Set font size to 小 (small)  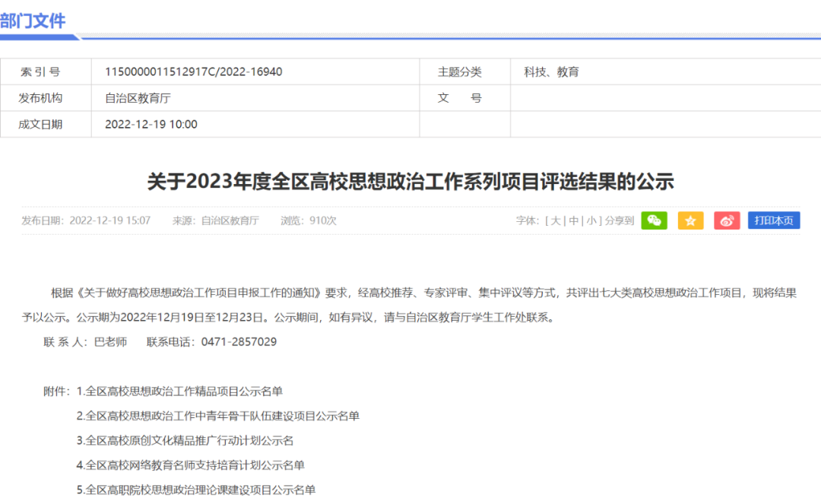pyautogui.click(x=591, y=221)
